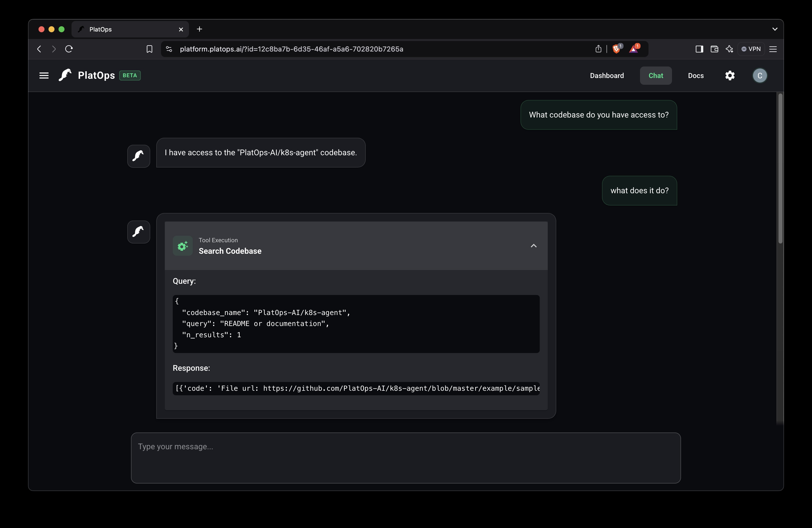Bookmark this page icon

[149, 49]
